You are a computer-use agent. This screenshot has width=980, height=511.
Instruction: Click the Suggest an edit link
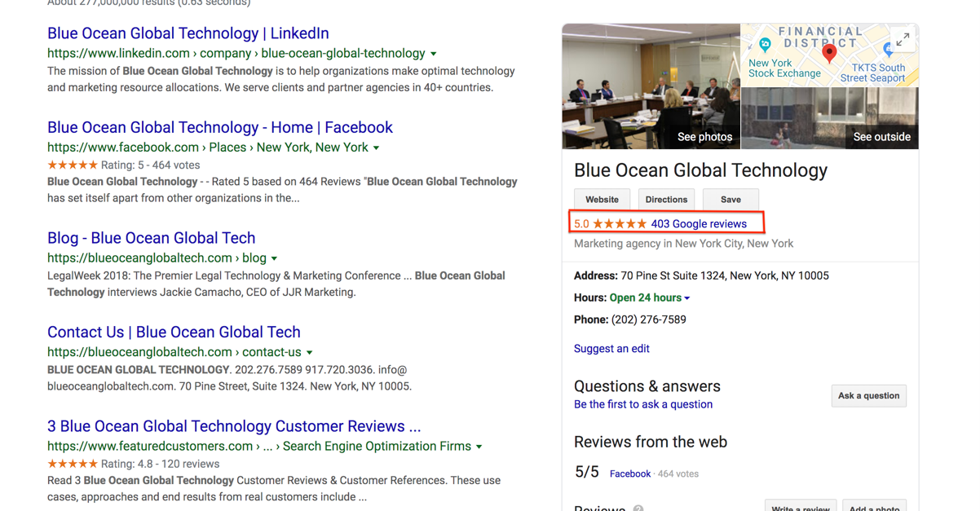(611, 349)
